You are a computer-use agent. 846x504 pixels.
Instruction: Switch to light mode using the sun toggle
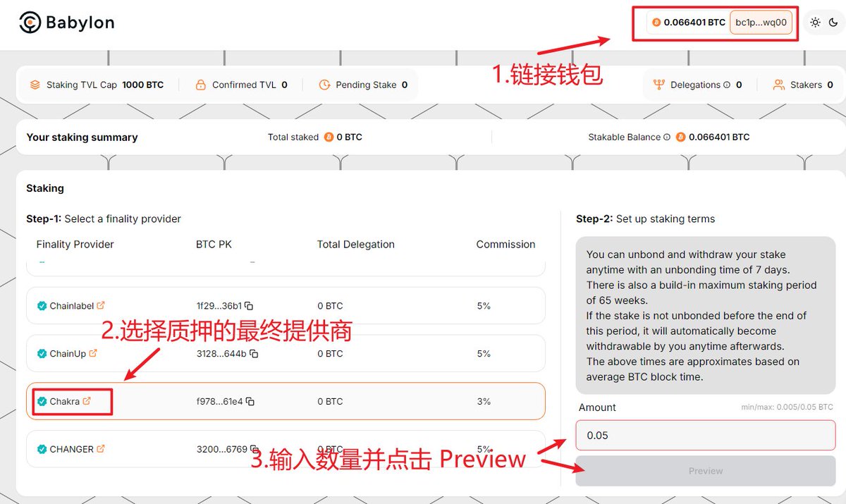814,22
